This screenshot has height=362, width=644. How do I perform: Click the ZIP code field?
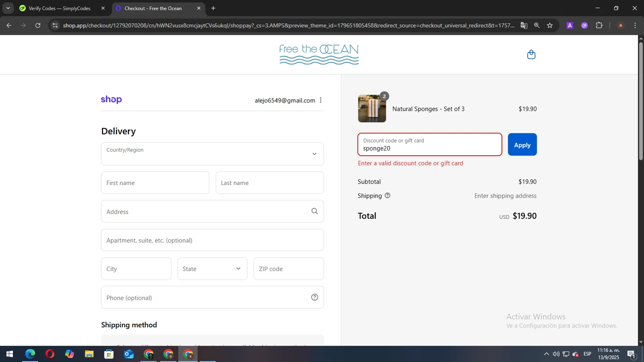click(x=289, y=269)
